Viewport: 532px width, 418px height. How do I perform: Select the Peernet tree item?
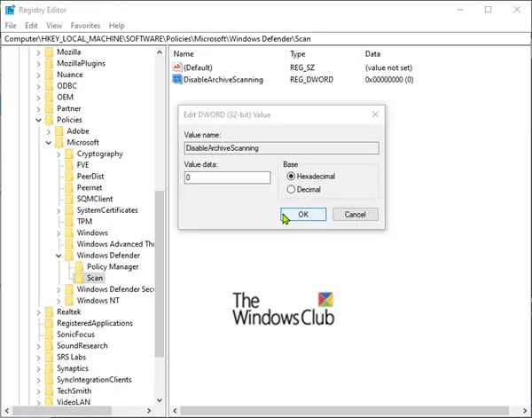(90, 188)
